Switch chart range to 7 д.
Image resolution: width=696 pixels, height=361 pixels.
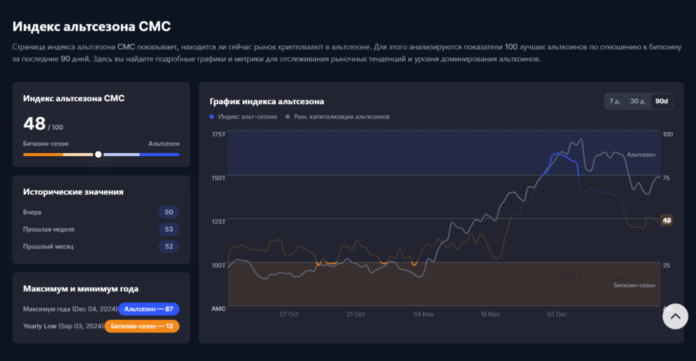click(615, 101)
